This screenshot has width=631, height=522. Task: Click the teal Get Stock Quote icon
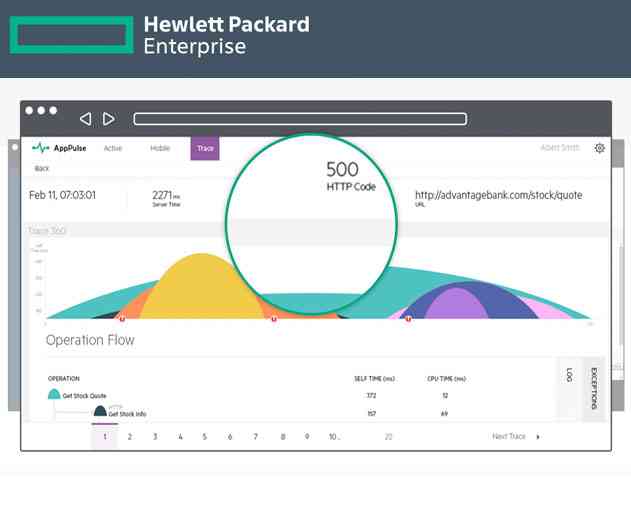tap(54, 394)
